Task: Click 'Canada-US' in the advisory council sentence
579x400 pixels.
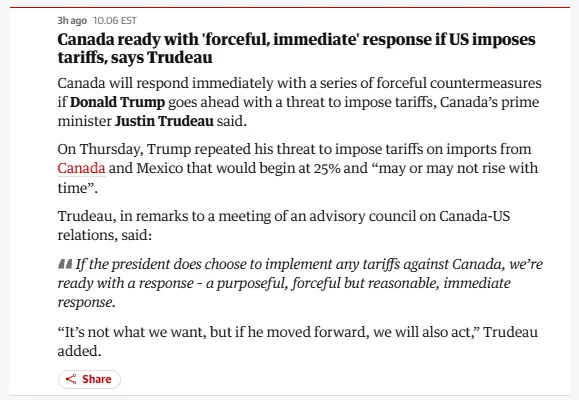Action: (x=474, y=216)
